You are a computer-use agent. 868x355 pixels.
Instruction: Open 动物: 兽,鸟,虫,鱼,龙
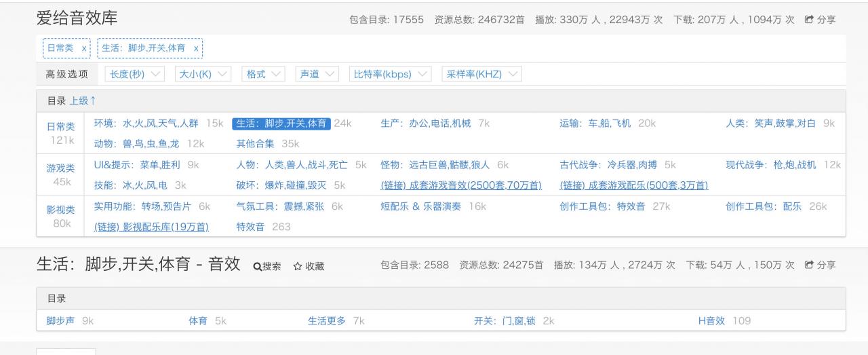[x=138, y=143]
